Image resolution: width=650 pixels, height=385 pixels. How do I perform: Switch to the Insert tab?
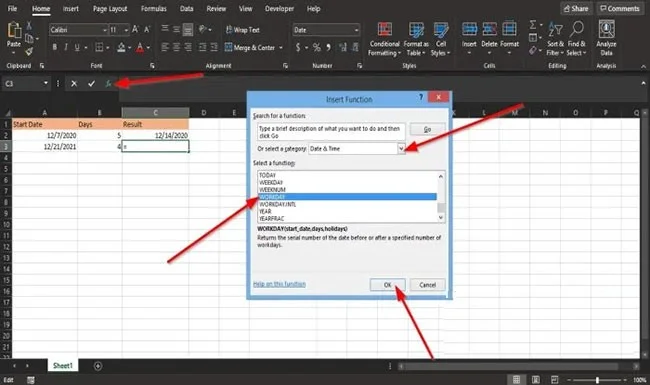click(x=70, y=9)
